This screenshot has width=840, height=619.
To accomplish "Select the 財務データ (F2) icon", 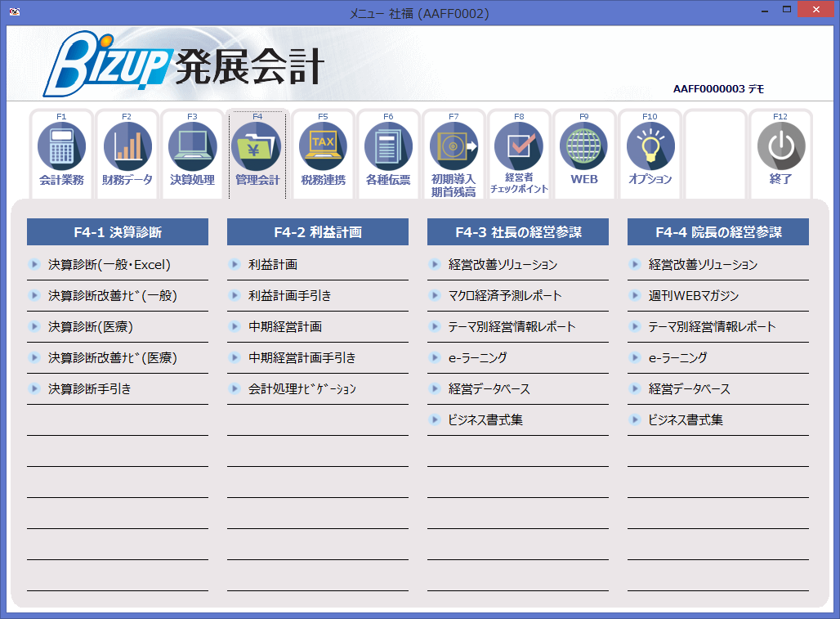I will pos(127,152).
